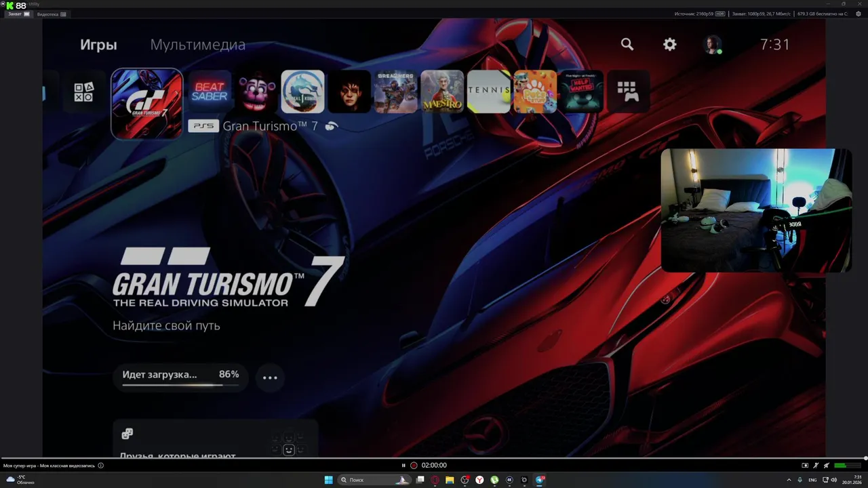Open PlayStation Store shapes icon
This screenshot has height=488, width=868.
(83, 92)
